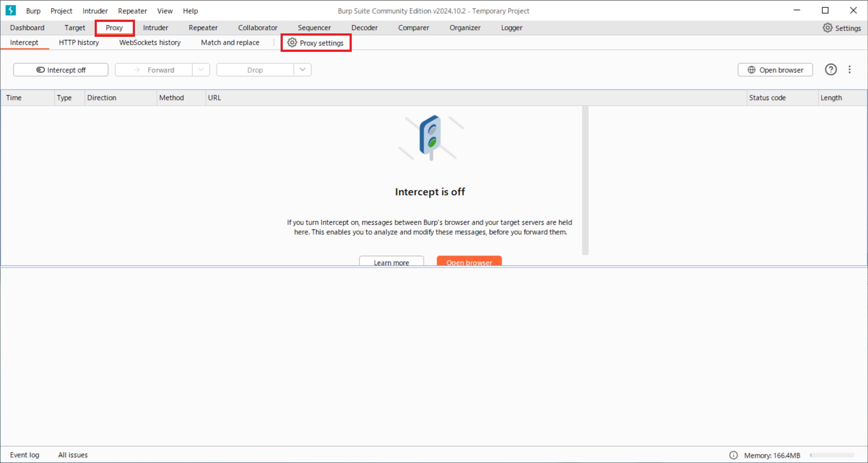This screenshot has height=463, width=868.
Task: Switch to the Sequencer tab
Action: click(x=314, y=27)
